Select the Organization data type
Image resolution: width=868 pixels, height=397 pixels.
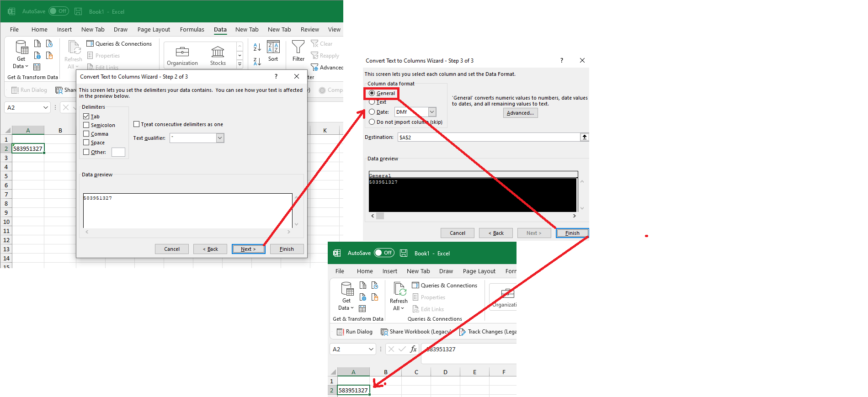[182, 56]
